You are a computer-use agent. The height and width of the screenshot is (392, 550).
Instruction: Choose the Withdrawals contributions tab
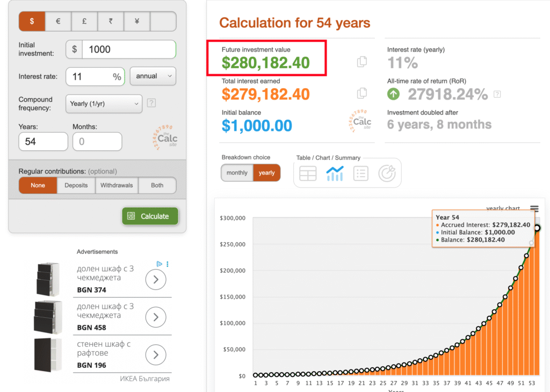pyautogui.click(x=117, y=185)
